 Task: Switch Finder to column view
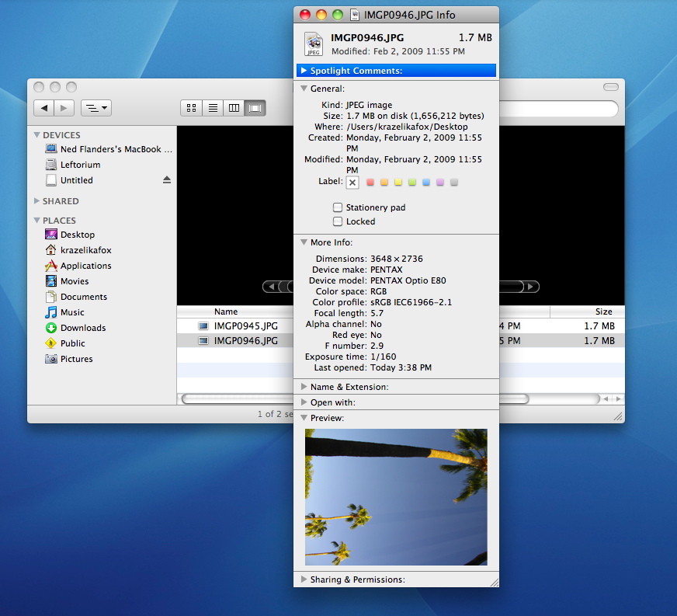[x=234, y=108]
